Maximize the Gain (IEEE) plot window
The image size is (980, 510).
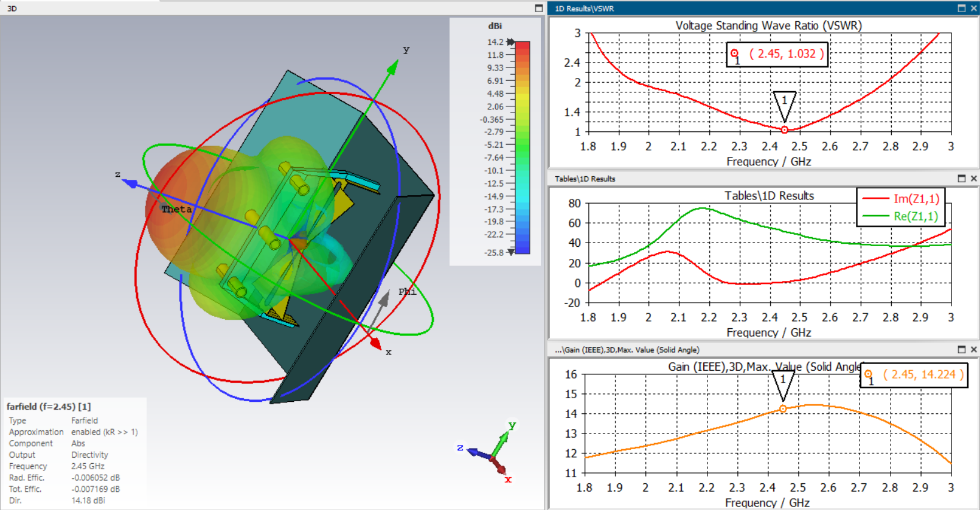point(961,350)
